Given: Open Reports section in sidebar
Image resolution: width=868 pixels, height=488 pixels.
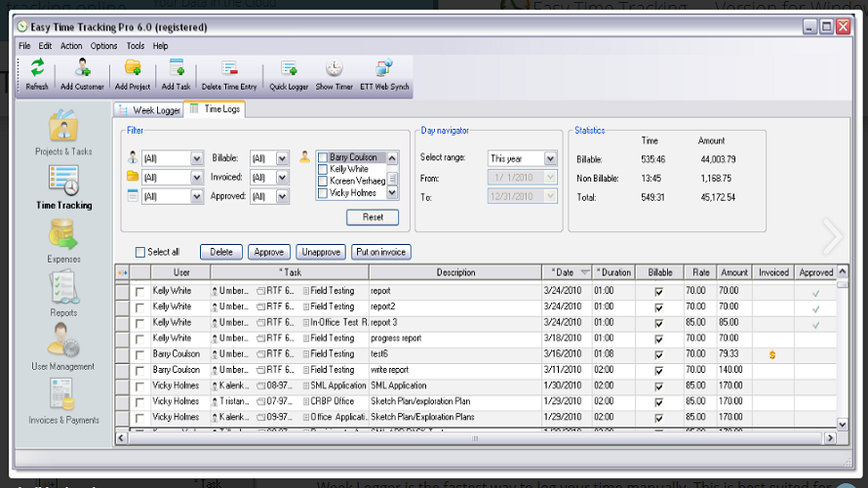Looking at the screenshot, I should 63,295.
